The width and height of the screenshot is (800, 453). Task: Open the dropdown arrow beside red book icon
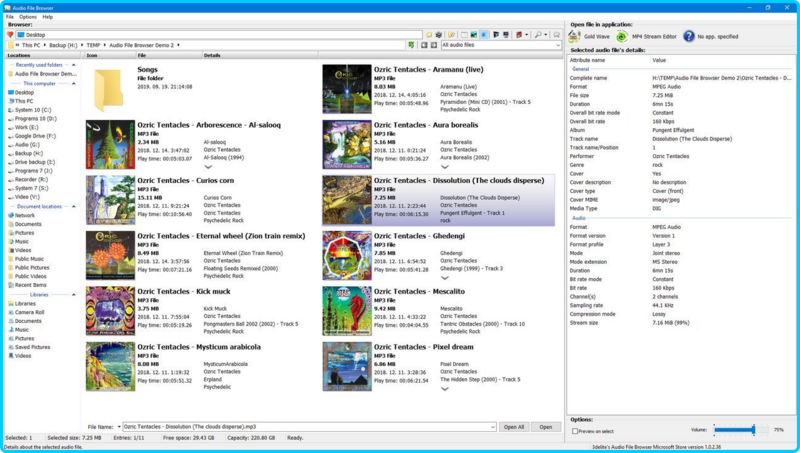[x=527, y=35]
